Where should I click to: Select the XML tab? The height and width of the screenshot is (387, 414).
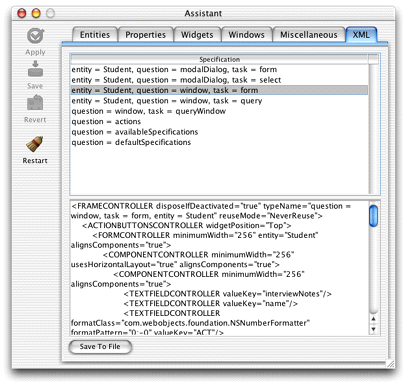pyautogui.click(x=361, y=35)
